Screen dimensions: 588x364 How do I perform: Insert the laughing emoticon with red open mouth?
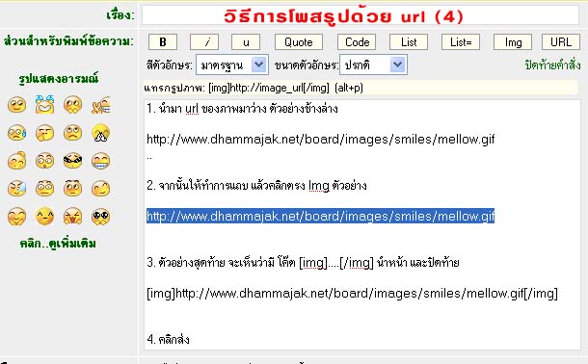[x=72, y=216]
